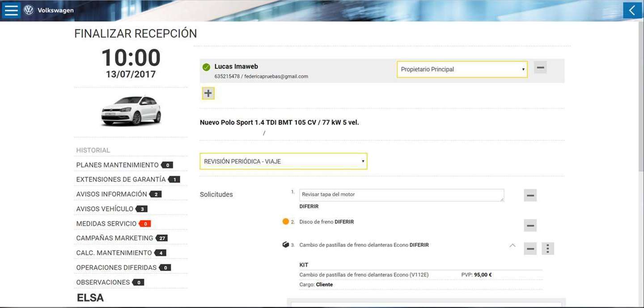Click the Solicitudes label
Viewport: 644px width, 308px height.
coord(216,194)
